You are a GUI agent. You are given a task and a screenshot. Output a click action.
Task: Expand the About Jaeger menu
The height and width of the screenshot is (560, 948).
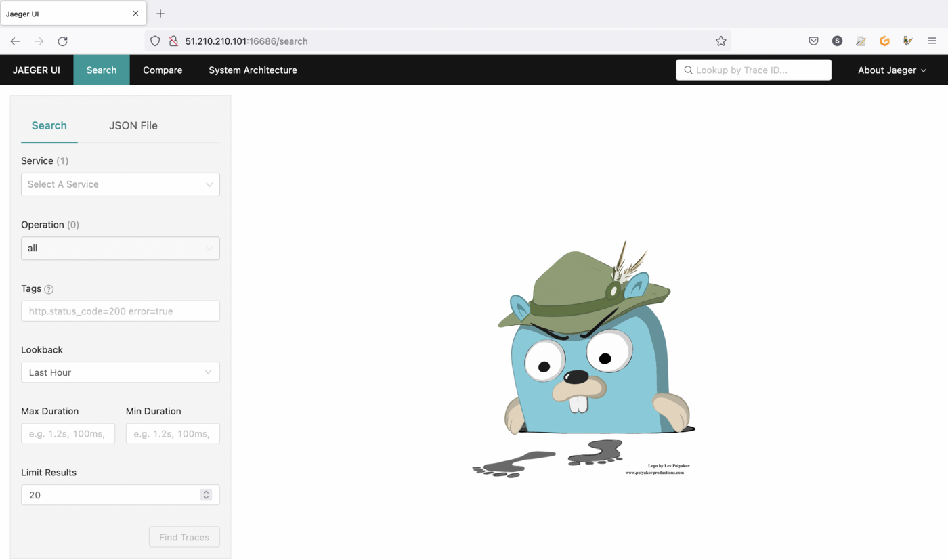(x=891, y=70)
